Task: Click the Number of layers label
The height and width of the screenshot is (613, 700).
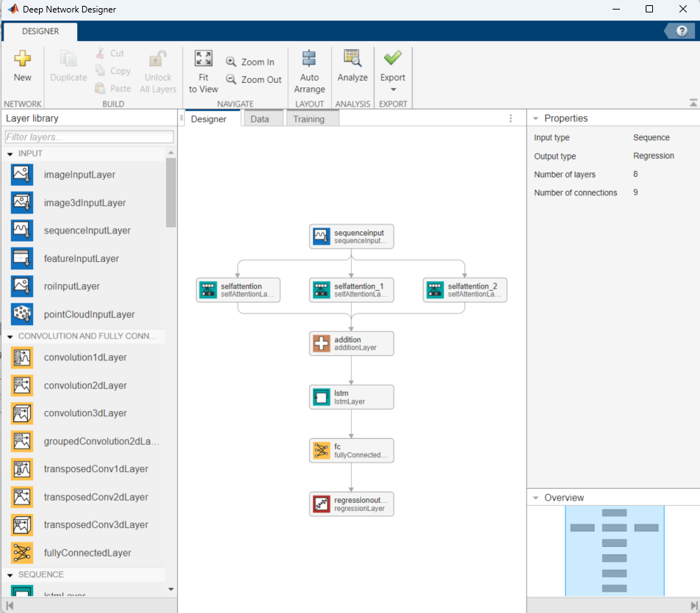Action: click(x=565, y=175)
